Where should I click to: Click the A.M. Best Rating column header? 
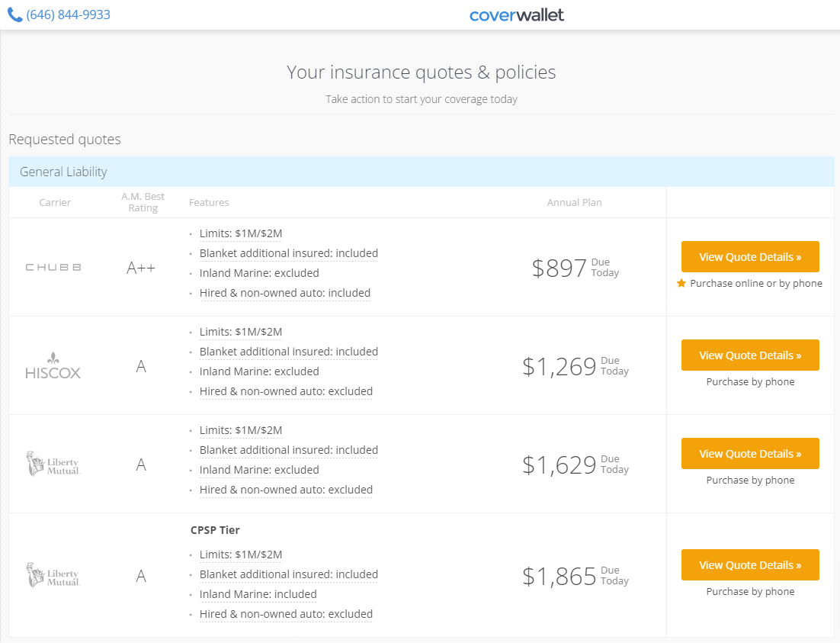143,202
